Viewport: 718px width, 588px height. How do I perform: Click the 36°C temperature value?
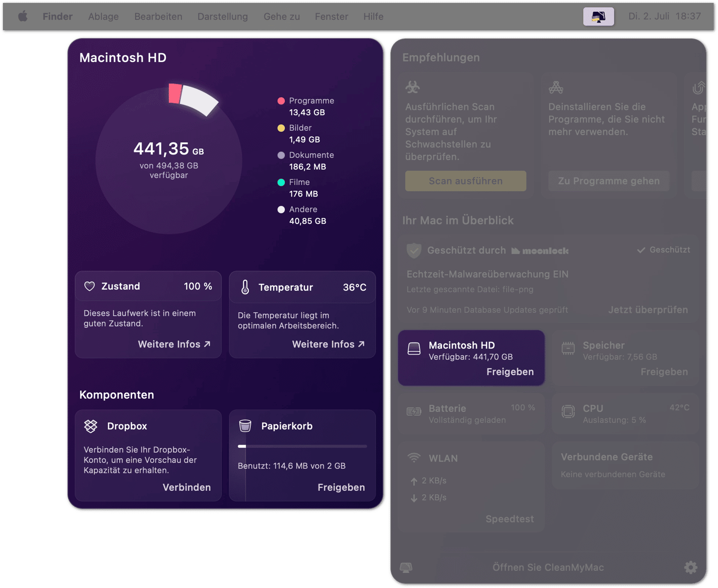coord(355,287)
